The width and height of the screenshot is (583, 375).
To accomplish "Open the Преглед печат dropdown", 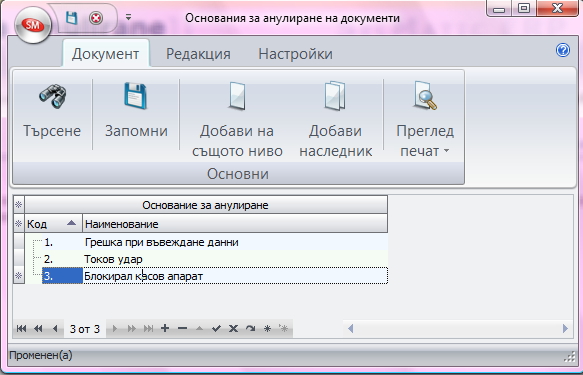I will (x=425, y=119).
